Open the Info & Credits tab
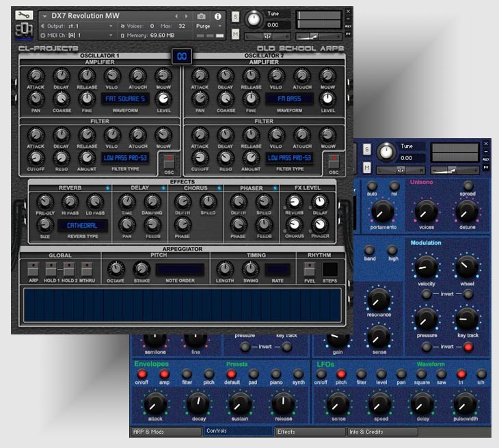The image size is (499, 448). [x=382, y=432]
